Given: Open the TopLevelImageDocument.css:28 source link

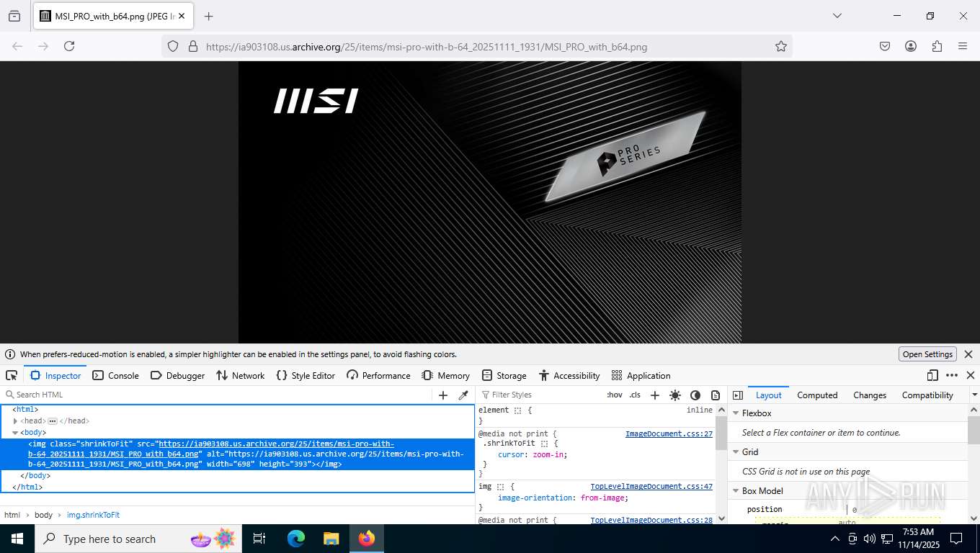Looking at the screenshot, I should coord(651,520).
